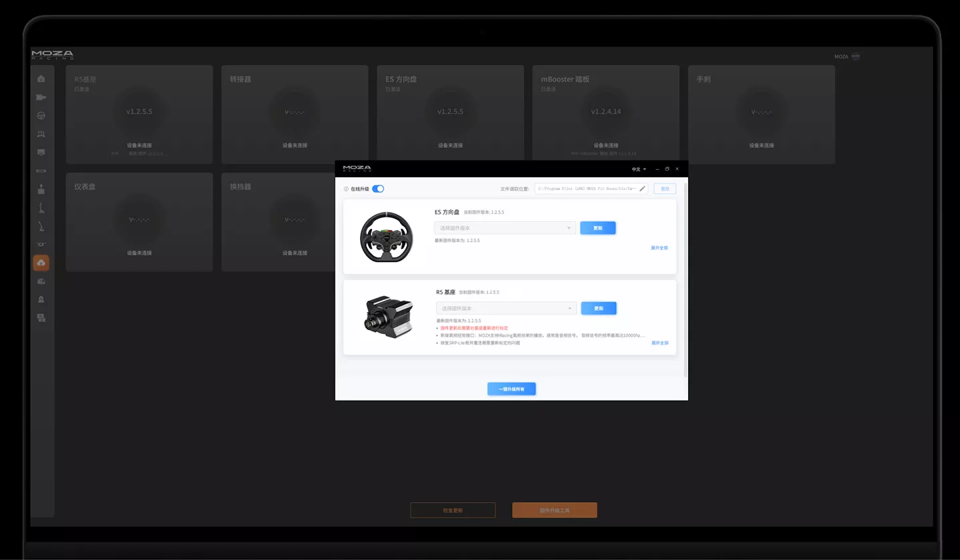960x560 pixels.
Task: Click 当前固件版本 text beside ES 方向盘
Action: (x=484, y=212)
